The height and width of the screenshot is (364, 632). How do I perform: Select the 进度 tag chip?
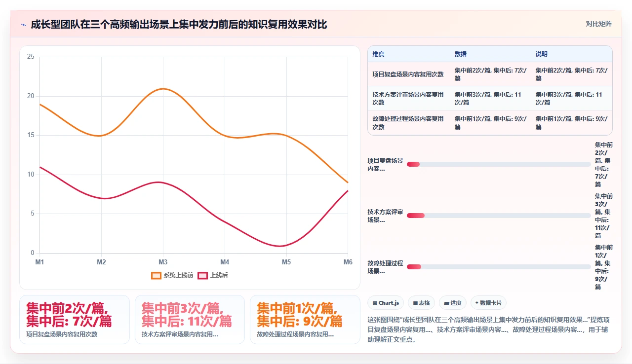click(x=453, y=303)
